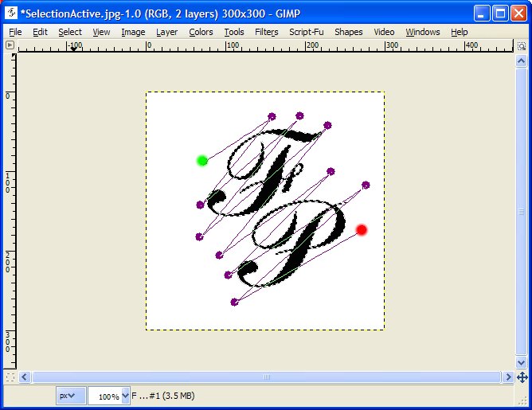Click the red path end point

pyautogui.click(x=362, y=230)
